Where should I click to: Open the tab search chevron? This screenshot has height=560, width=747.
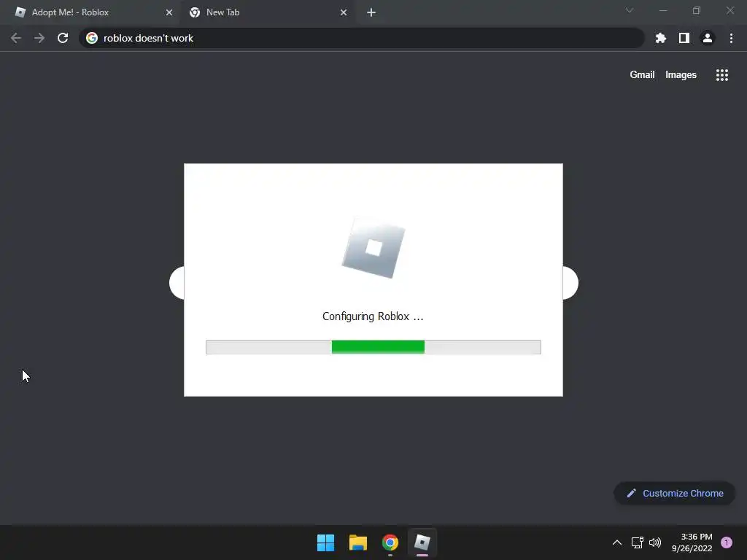tap(630, 10)
